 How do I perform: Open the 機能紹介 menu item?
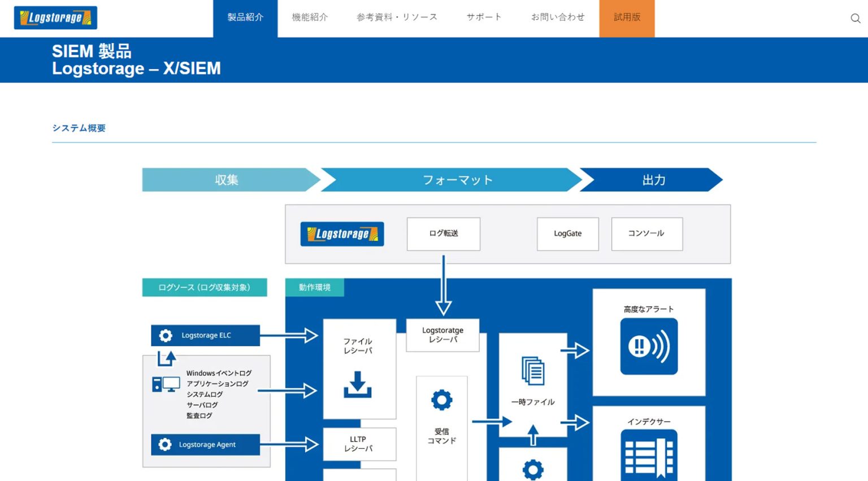[x=310, y=17]
